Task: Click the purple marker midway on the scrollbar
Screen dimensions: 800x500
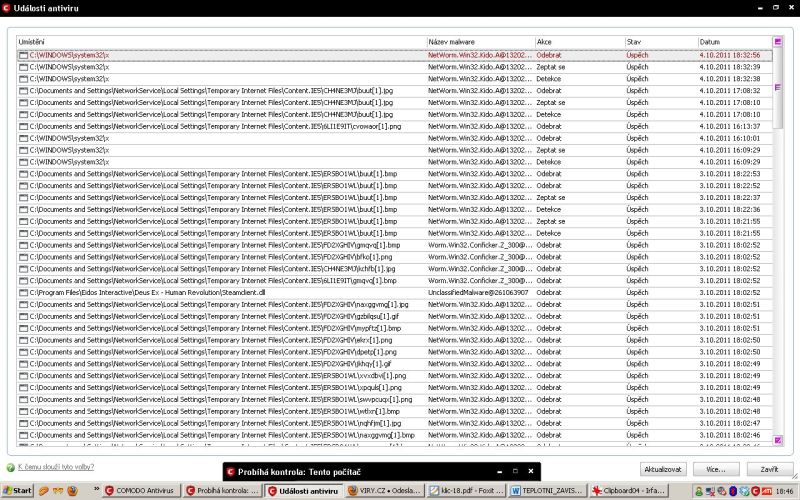Action: (778, 87)
